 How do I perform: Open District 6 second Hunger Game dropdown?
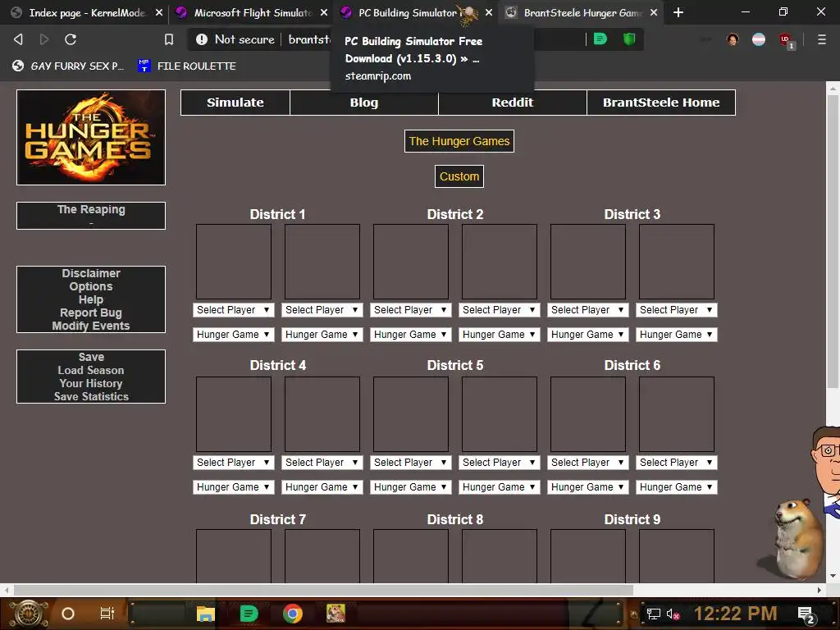pyautogui.click(x=677, y=487)
